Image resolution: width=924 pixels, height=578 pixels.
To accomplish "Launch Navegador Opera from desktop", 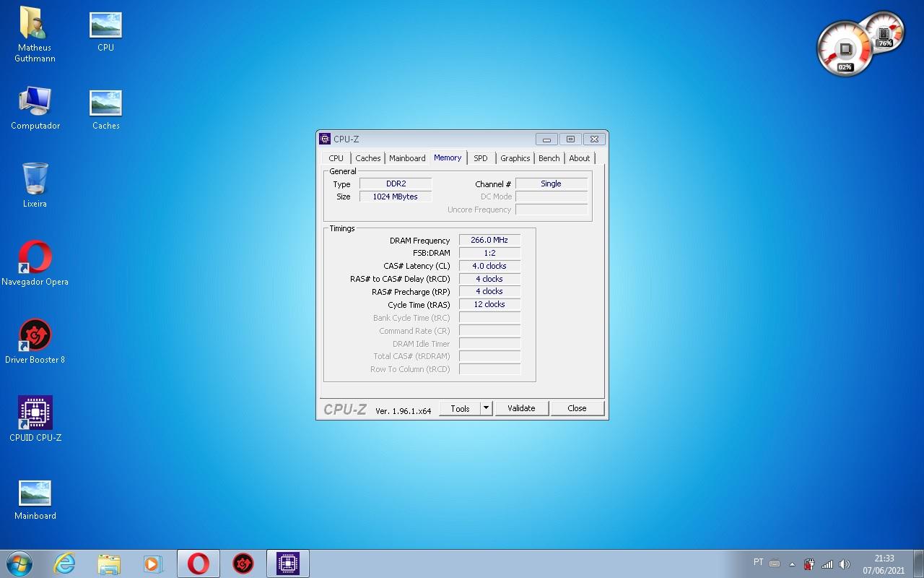I will [x=35, y=264].
